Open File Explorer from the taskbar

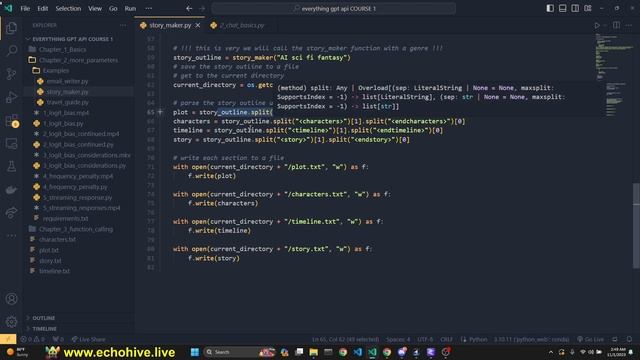(x=313, y=352)
